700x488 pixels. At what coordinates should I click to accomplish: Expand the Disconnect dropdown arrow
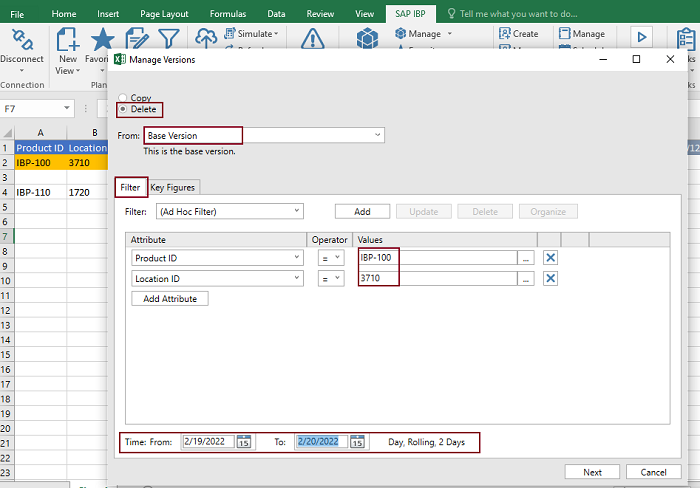click(x=21, y=71)
